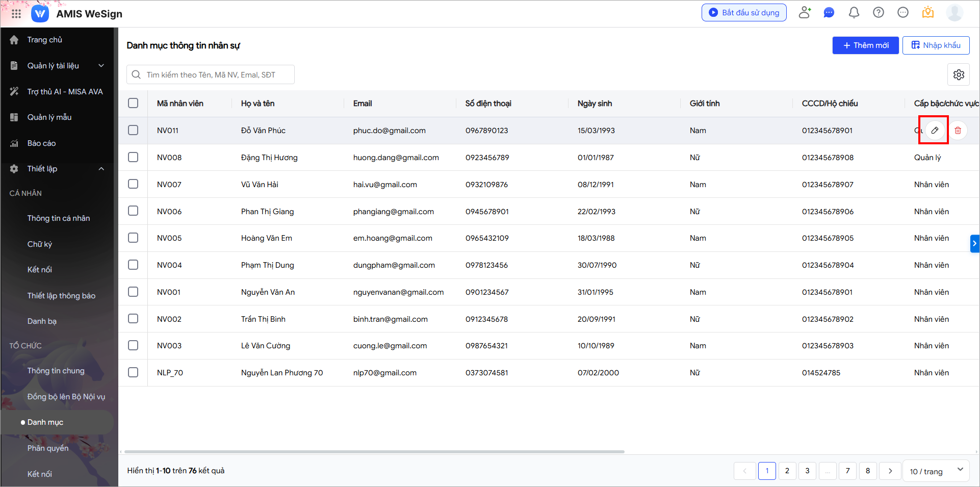Viewport: 980px width, 487px height.
Task: Open the chat messages icon in header
Action: click(829, 13)
